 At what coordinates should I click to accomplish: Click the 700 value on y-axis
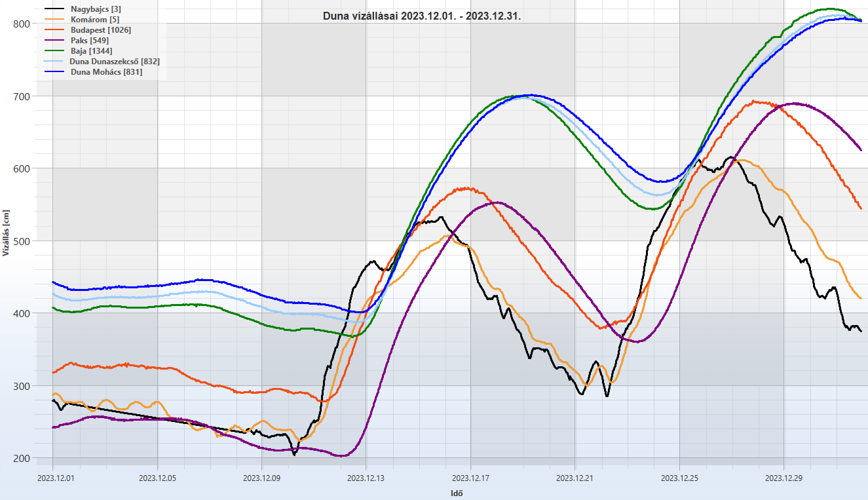[x=22, y=96]
